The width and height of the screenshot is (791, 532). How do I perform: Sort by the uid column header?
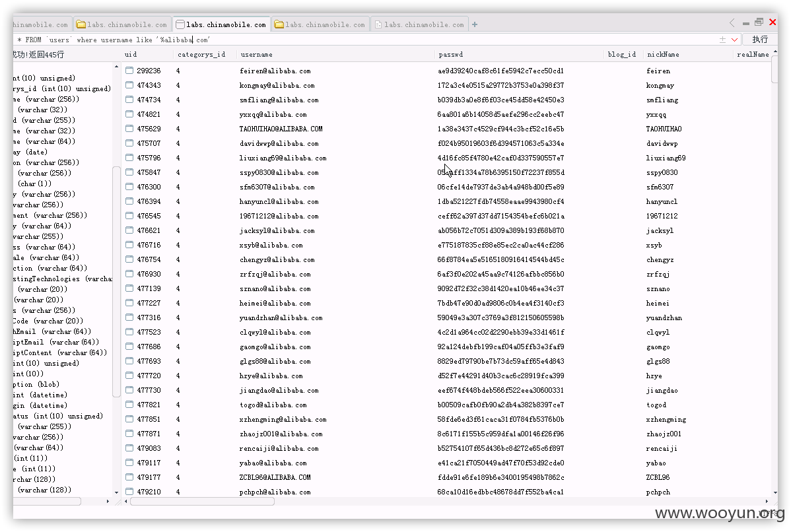point(131,55)
